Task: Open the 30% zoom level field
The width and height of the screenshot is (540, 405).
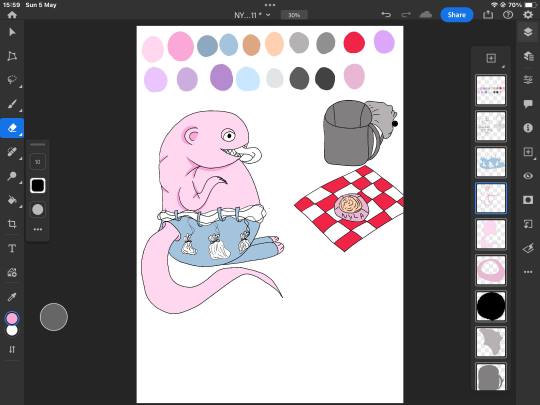Action: pyautogui.click(x=294, y=15)
